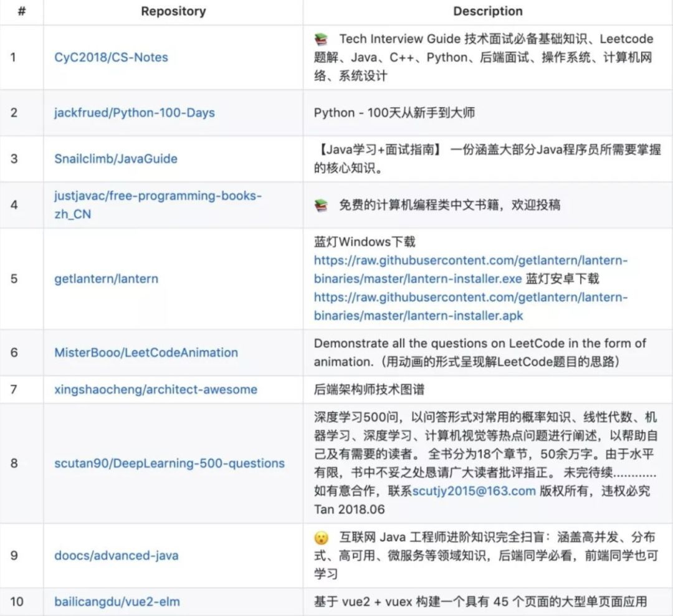The image size is (673, 616).
Task: Click books emoji in CS-Notes description
Action: tap(321, 39)
